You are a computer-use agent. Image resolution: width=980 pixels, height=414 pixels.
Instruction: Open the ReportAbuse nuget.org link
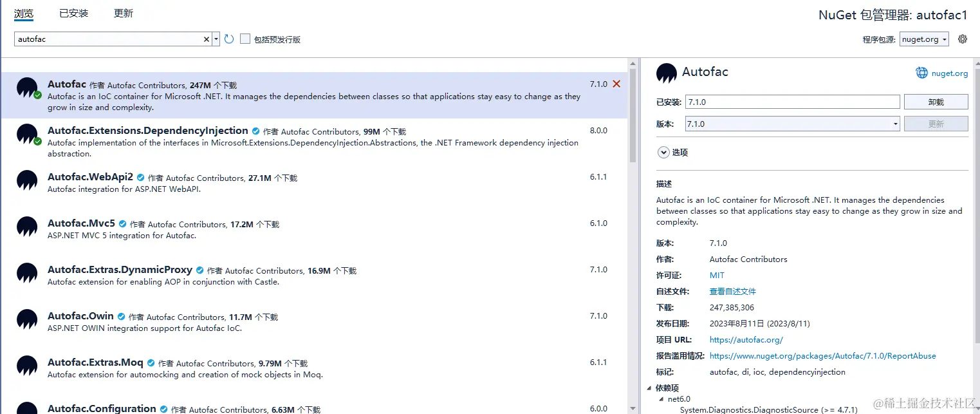coord(823,356)
